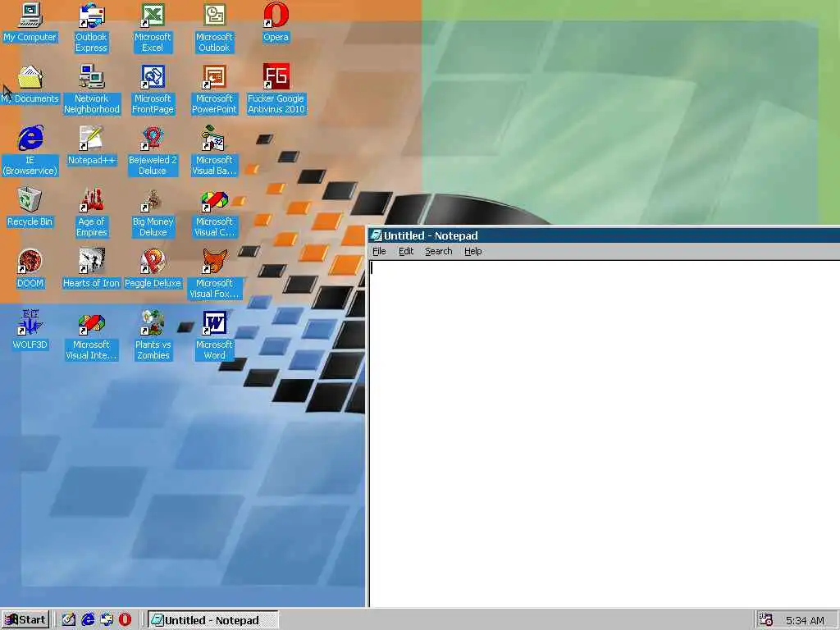Click inside the Notepad text area
840x630 pixels.
pyautogui.click(x=605, y=434)
